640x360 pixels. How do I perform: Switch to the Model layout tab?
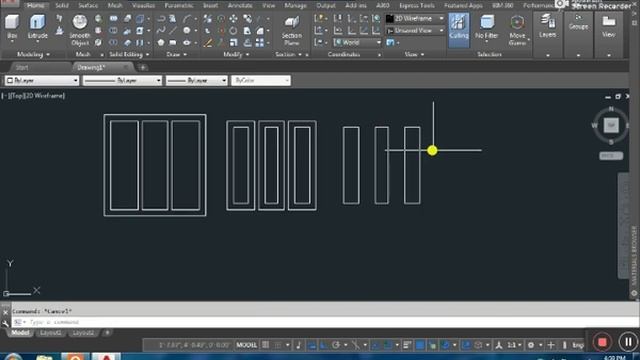(x=20, y=333)
